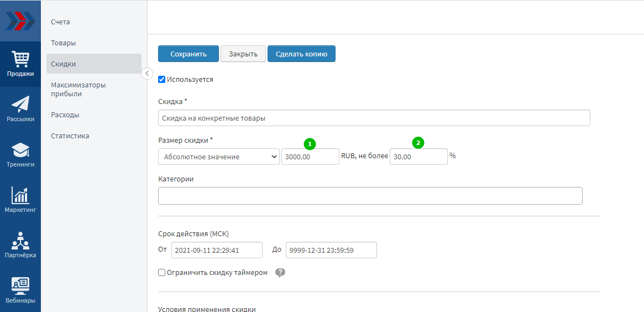Click the timer help question mark icon

pyautogui.click(x=280, y=273)
